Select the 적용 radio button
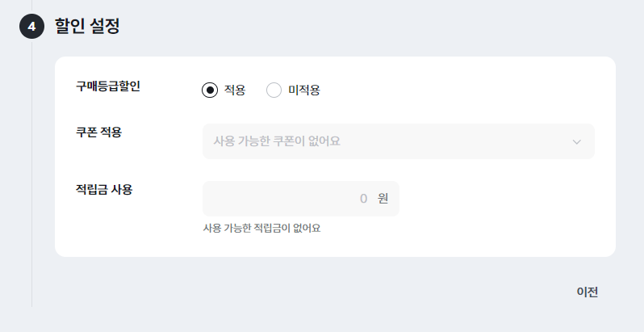This screenshot has height=332, width=644. (210, 90)
